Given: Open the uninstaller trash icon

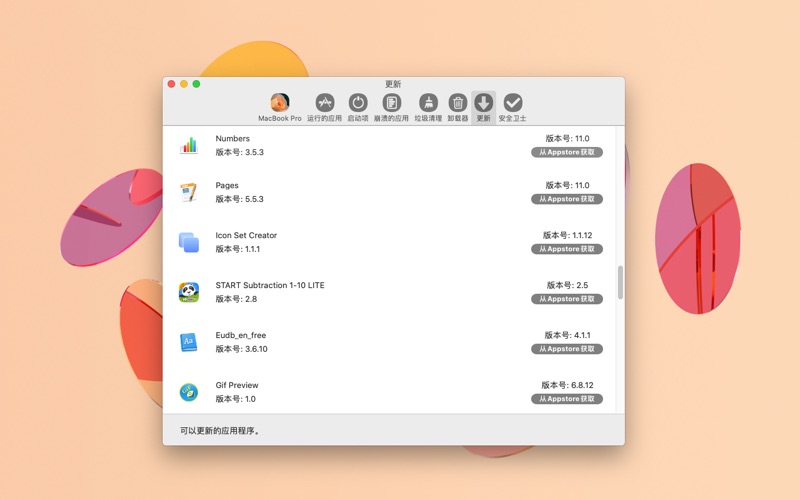Looking at the screenshot, I should pos(458,103).
